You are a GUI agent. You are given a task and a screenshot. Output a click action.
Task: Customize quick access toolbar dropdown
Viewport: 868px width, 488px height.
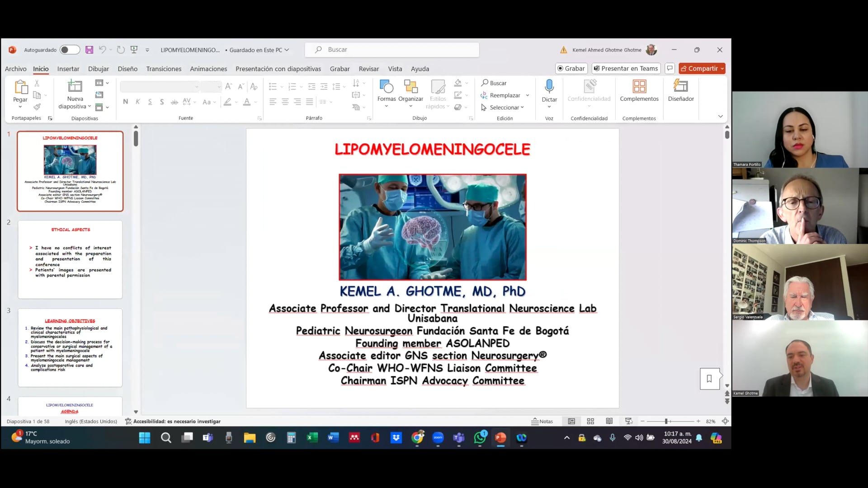[x=147, y=50]
